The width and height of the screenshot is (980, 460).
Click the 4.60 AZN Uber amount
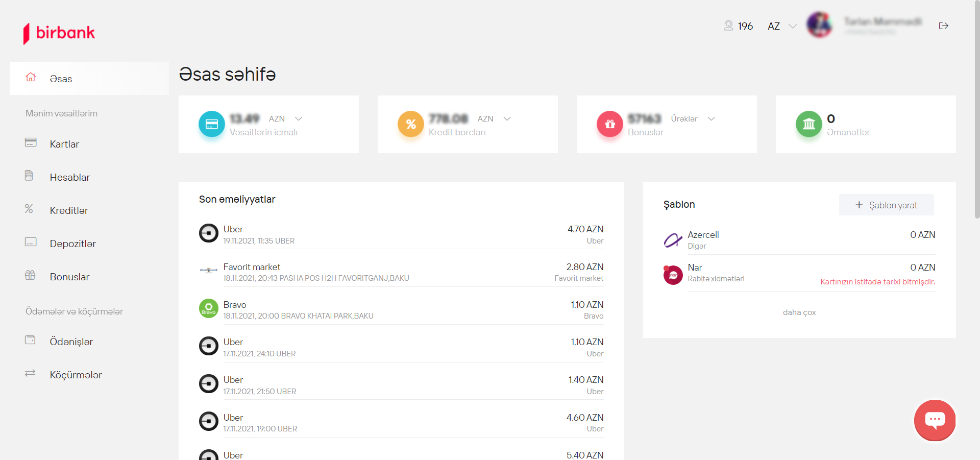[585, 418]
